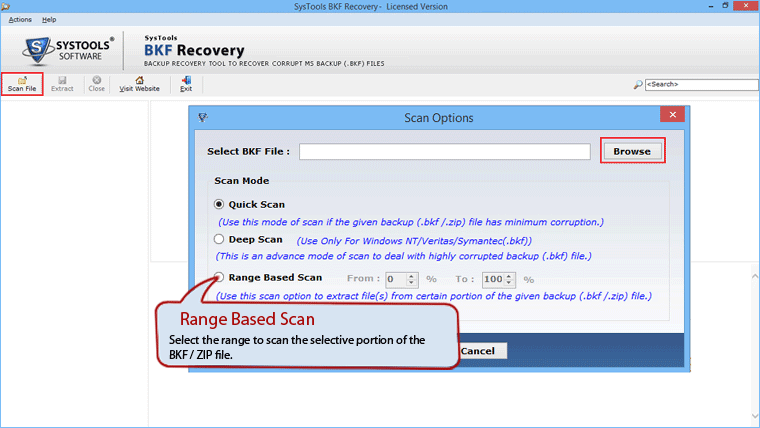Image resolution: width=760 pixels, height=428 pixels.
Task: Click the To percentage field
Action: click(493, 279)
